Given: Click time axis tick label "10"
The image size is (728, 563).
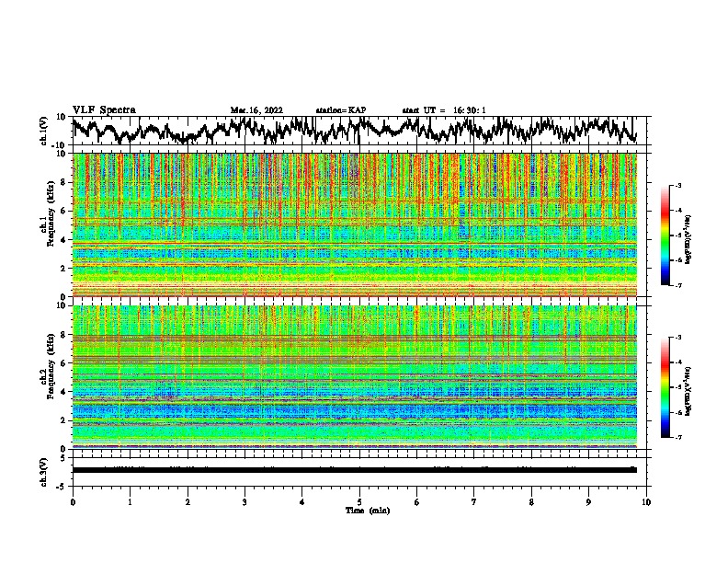Looking at the screenshot, I should (x=646, y=502).
